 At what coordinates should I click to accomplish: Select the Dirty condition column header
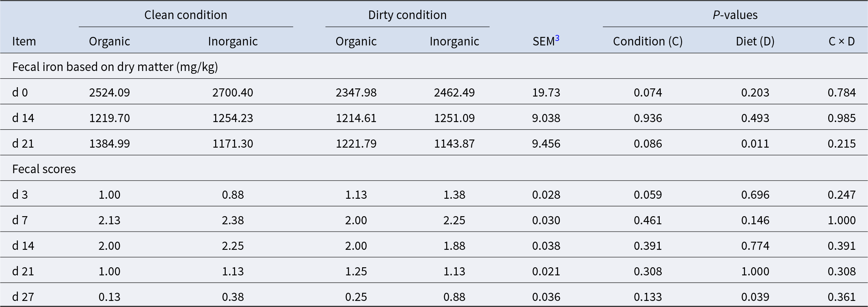(x=407, y=15)
